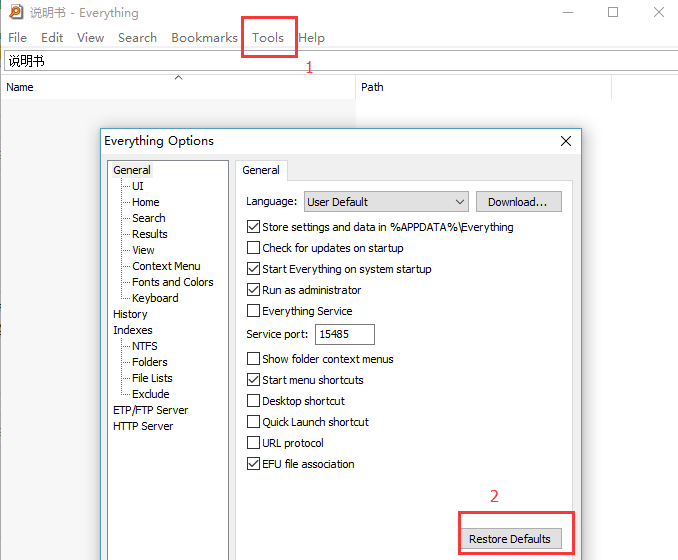Open the Tools menu

[268, 38]
